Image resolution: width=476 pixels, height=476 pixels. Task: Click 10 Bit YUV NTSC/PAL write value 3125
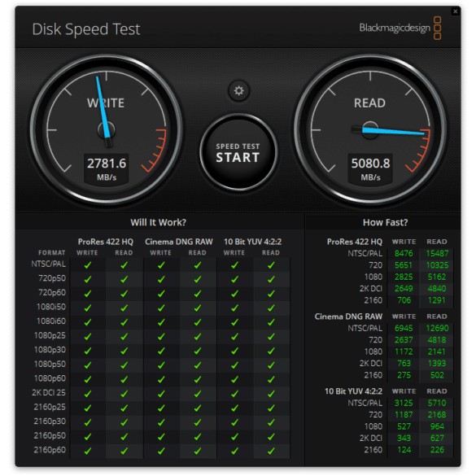[x=404, y=403]
